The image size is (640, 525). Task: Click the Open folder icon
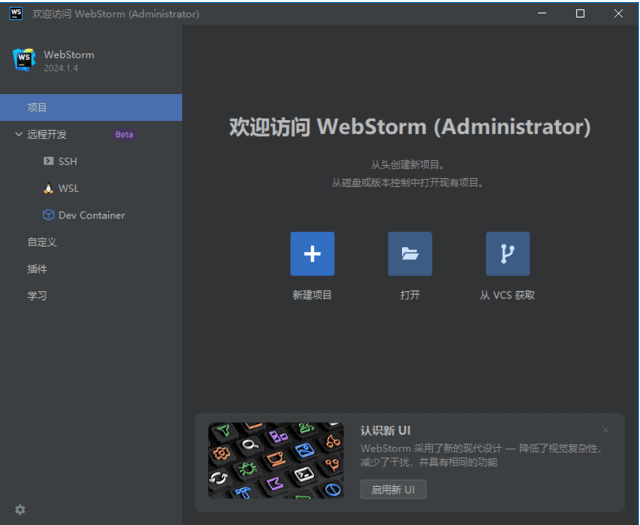tap(410, 254)
